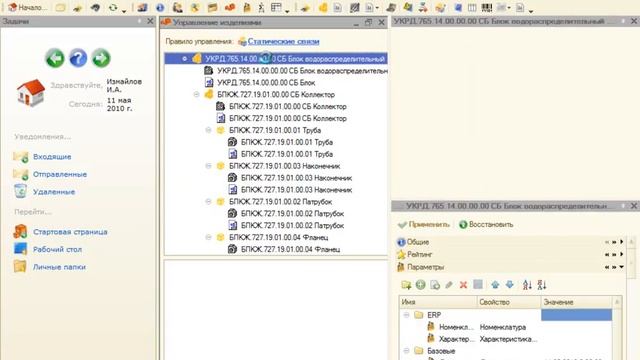
Task: Click the copy parameter icon
Action: coord(435,285)
